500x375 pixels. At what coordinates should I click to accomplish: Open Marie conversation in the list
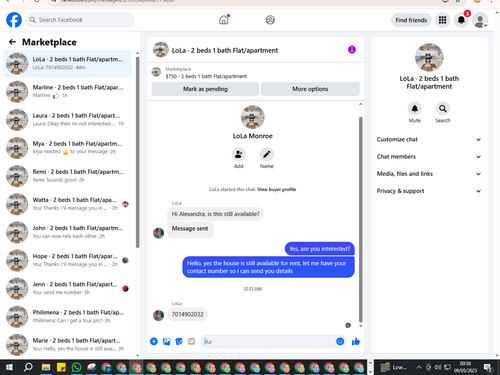67,345
